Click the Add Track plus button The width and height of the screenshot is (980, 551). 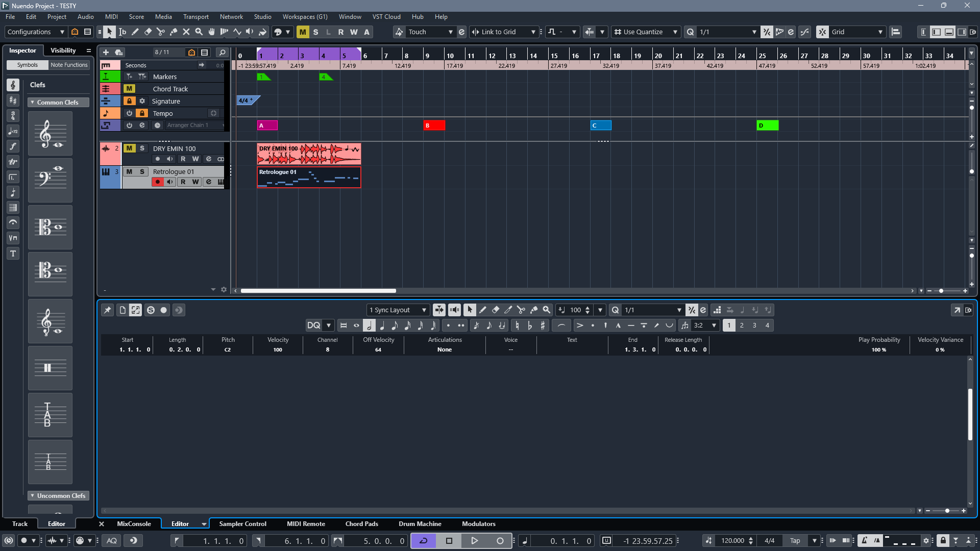106,52
